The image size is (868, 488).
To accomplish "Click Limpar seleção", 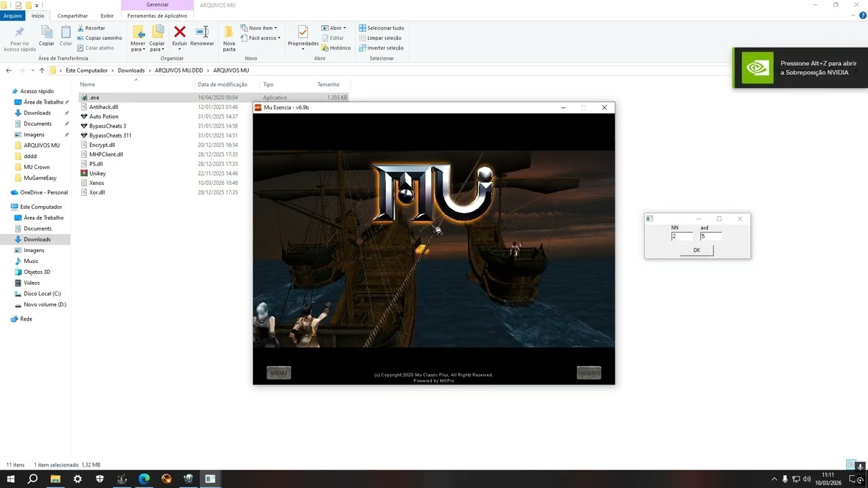I will pyautogui.click(x=380, y=38).
